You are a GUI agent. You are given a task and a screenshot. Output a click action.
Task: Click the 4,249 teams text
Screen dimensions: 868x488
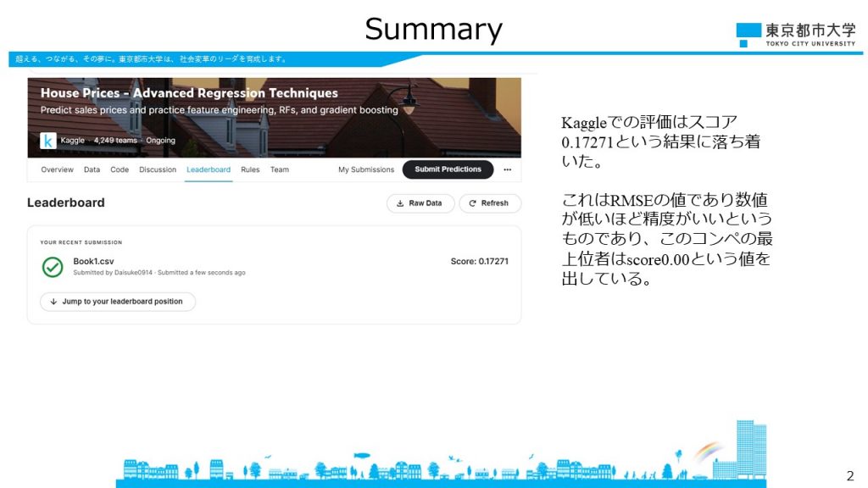tap(115, 141)
